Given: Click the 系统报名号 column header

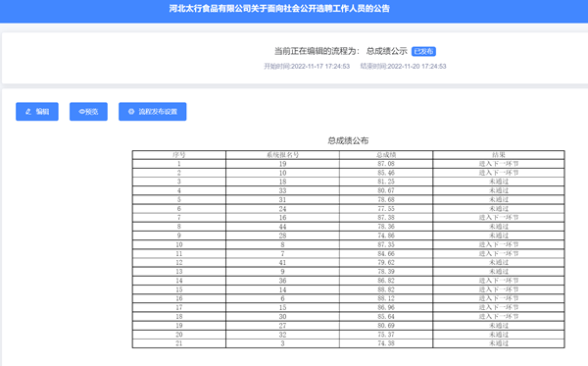Looking at the screenshot, I should (x=282, y=155).
